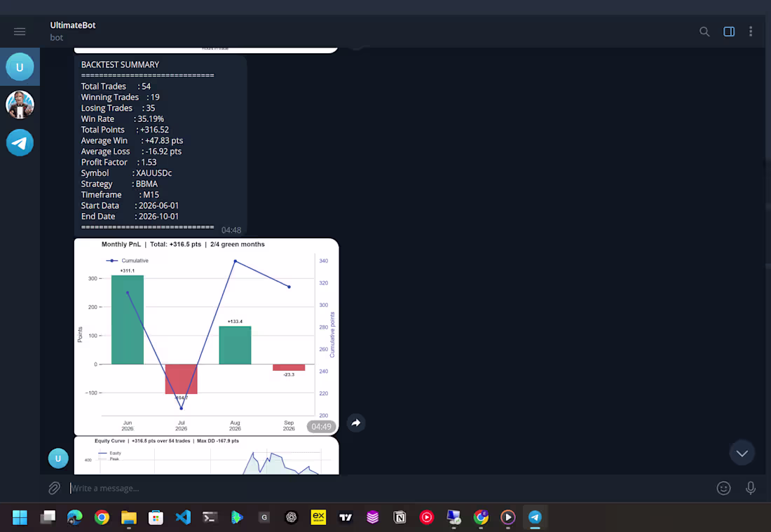Image resolution: width=771 pixels, height=532 pixels.
Task: Open the Monthly PnL chart image
Action: point(207,336)
